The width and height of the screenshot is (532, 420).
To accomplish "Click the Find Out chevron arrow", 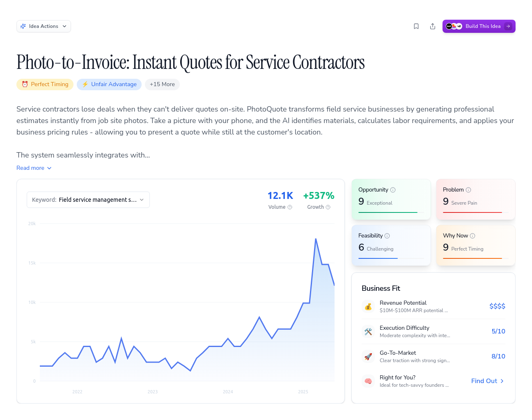I will click(x=502, y=381).
